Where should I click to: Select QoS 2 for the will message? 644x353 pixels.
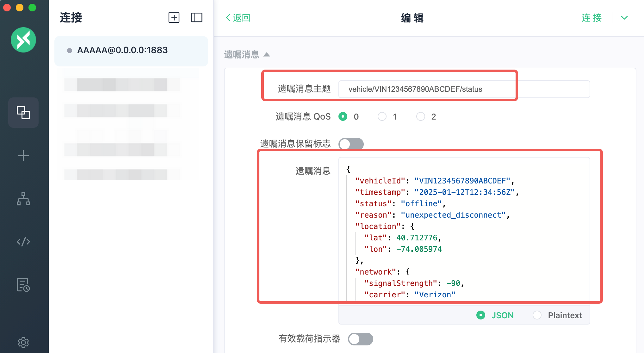point(421,117)
